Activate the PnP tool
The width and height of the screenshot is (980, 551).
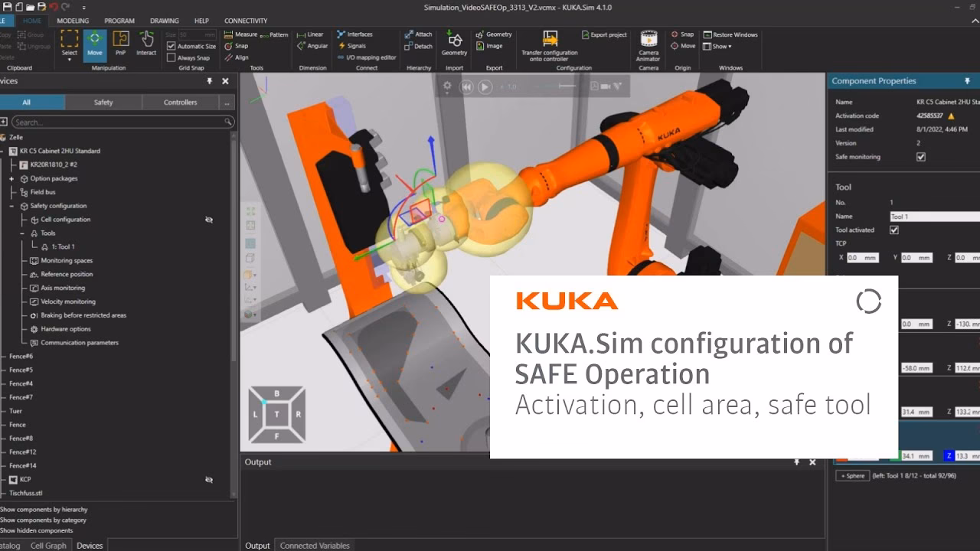pyautogui.click(x=120, y=44)
